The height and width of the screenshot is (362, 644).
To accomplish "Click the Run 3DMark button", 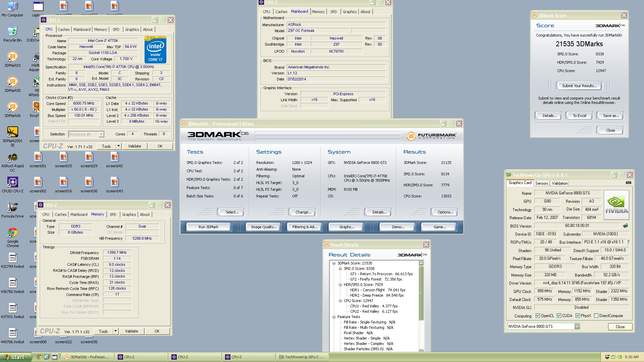I will (x=208, y=227).
